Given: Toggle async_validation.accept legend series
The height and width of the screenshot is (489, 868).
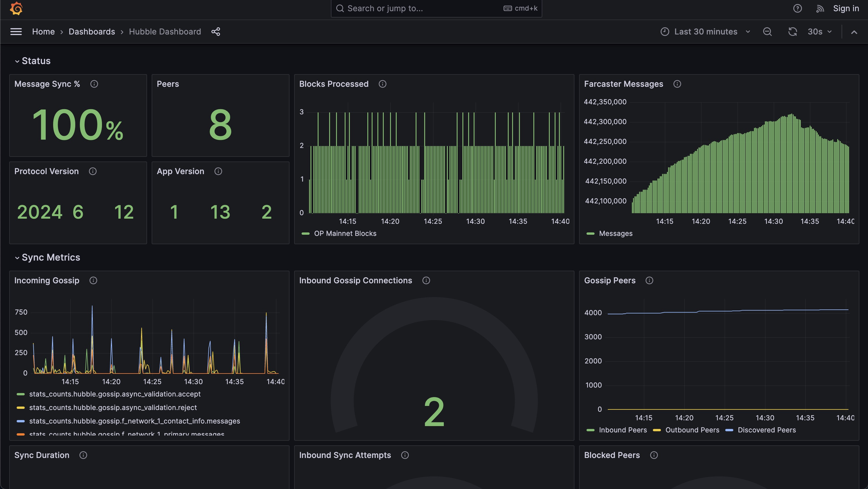Looking at the screenshot, I should pos(115,394).
